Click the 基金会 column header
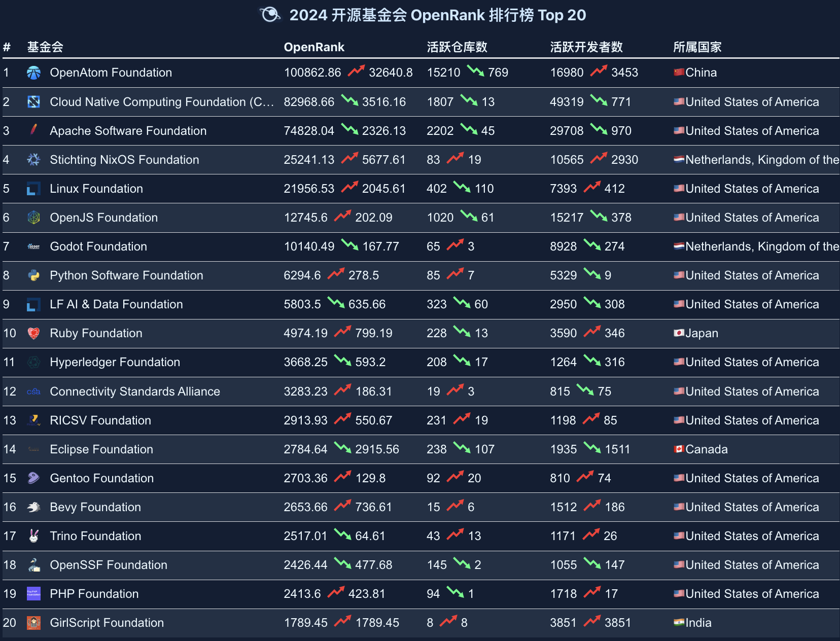840x641 pixels. [45, 47]
